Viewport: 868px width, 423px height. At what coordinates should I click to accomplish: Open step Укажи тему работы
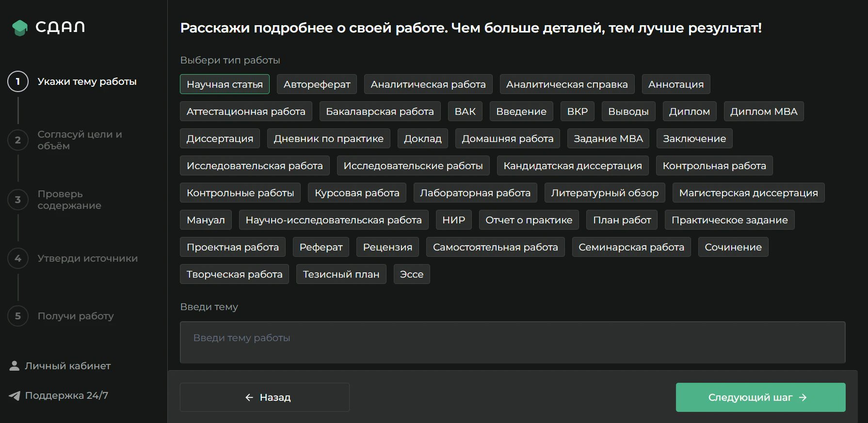[87, 81]
